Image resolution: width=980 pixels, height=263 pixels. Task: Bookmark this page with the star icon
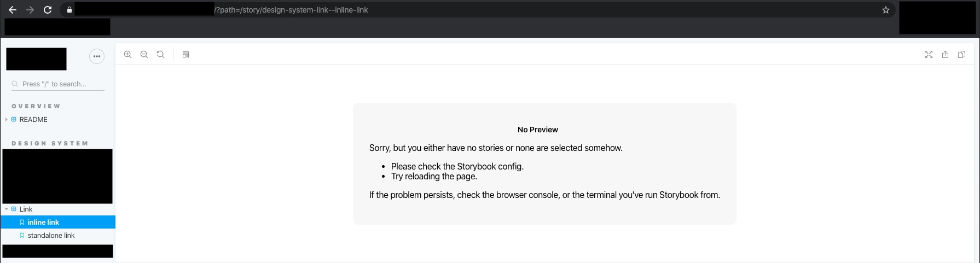(886, 10)
